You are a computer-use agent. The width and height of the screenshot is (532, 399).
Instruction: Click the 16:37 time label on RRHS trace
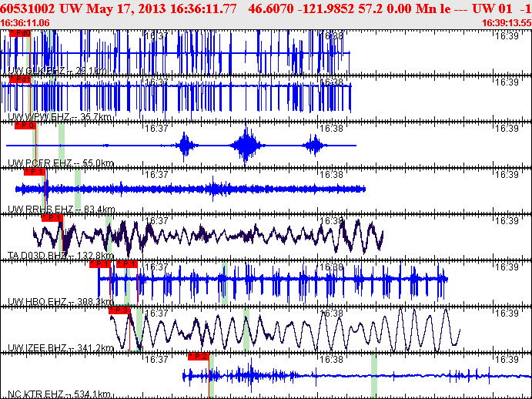pos(156,174)
